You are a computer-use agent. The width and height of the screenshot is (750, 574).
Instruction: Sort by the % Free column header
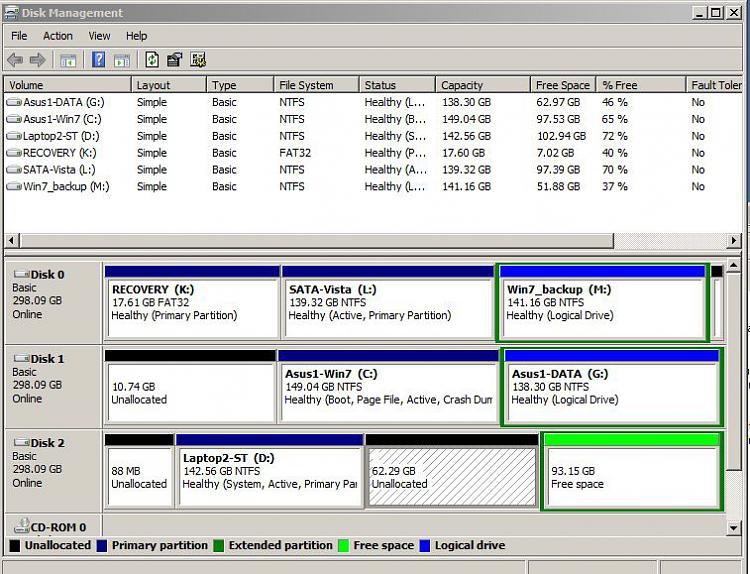[x=641, y=85]
